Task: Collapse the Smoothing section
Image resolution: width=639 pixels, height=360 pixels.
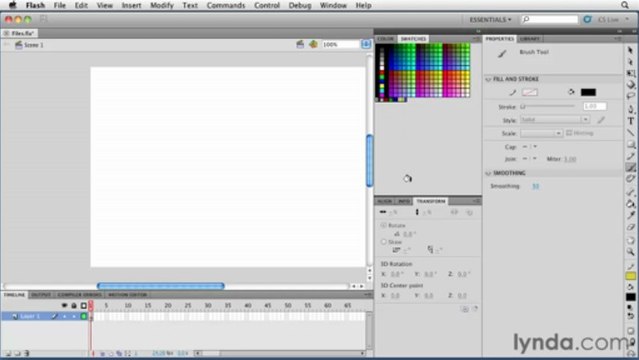Action: pos(488,173)
